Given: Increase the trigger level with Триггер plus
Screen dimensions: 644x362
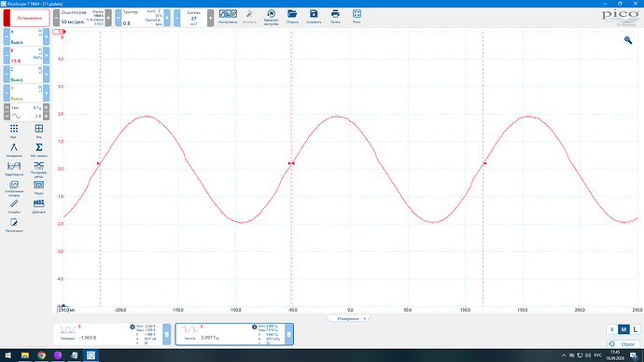Looking at the screenshot, I should click(167, 18).
